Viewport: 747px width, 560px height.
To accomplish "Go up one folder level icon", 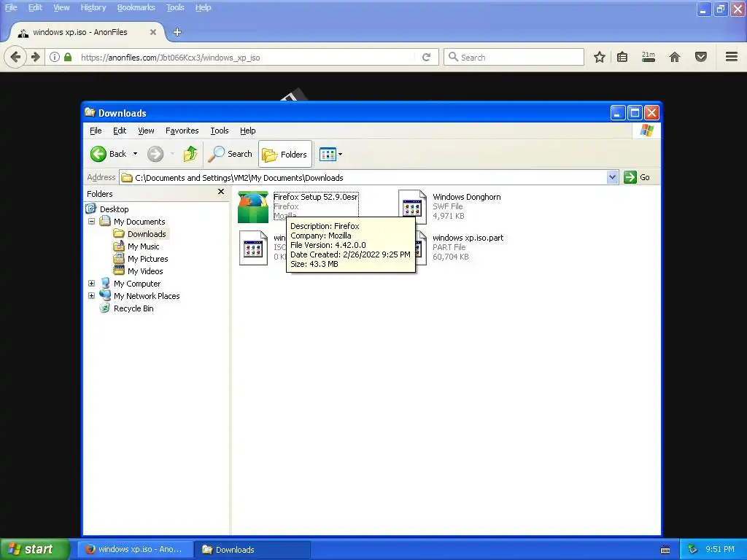I will click(190, 154).
